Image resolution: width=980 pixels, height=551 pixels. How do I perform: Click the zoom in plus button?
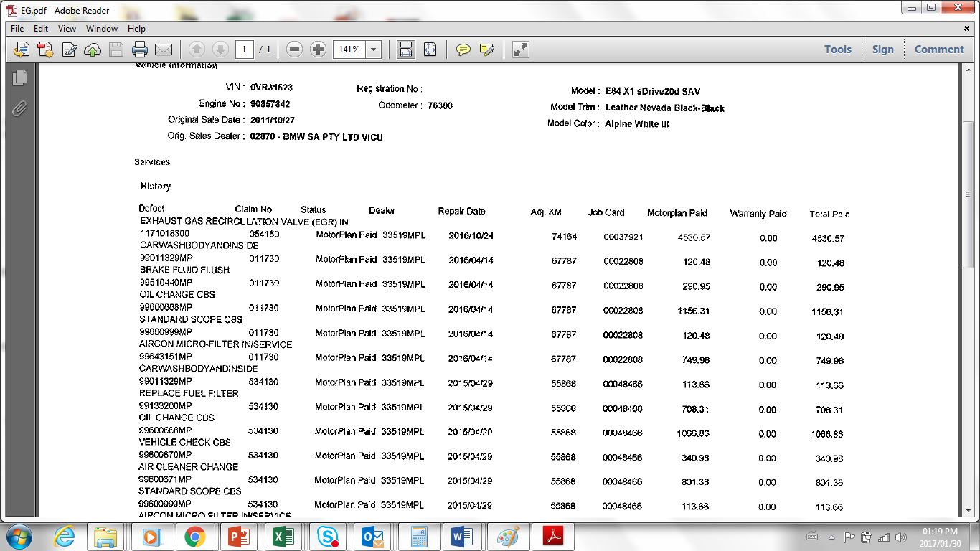(x=318, y=50)
